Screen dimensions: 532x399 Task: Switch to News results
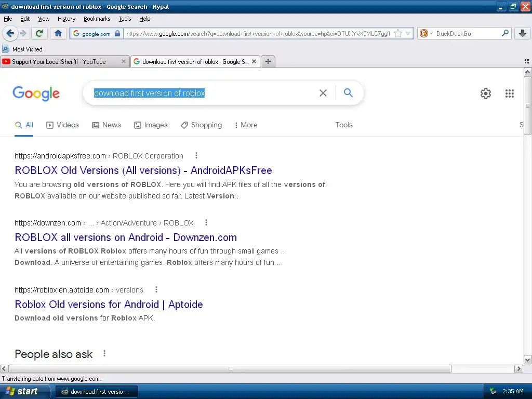(107, 125)
